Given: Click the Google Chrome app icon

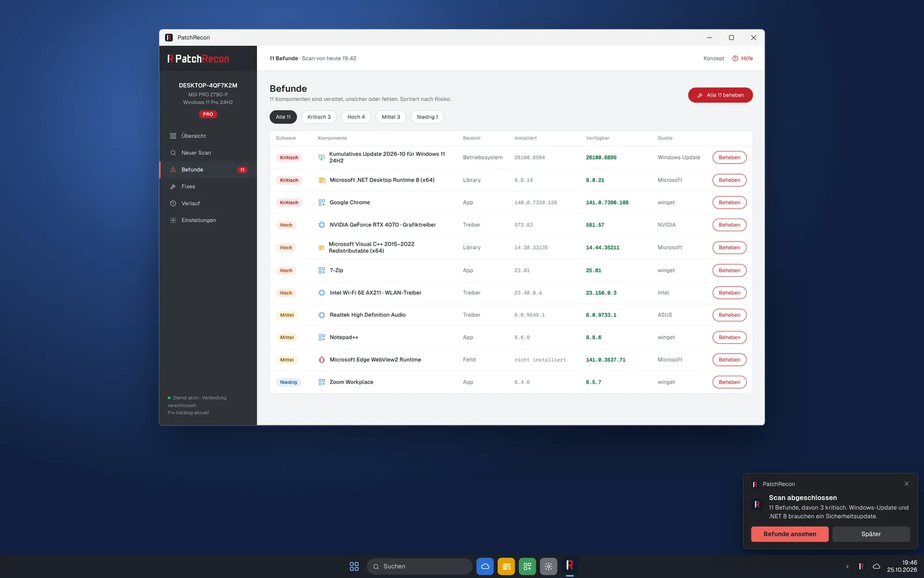Looking at the screenshot, I should (x=322, y=202).
